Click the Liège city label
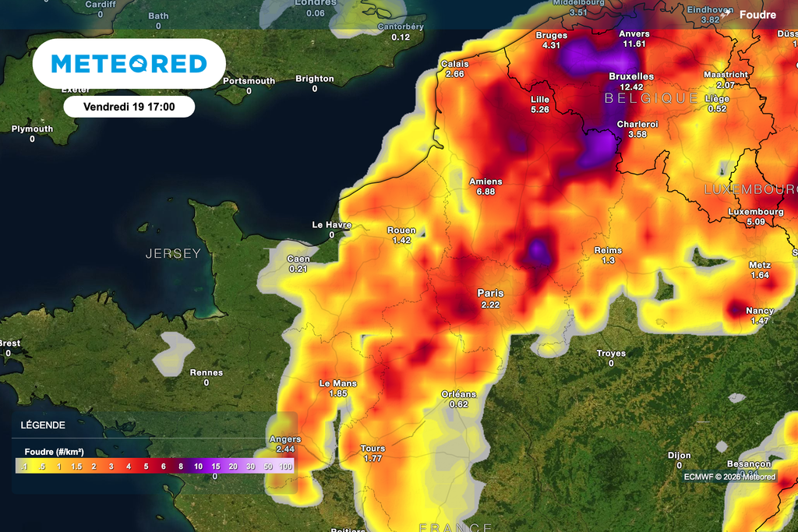Screen dimensions: 798x532 [717, 99]
